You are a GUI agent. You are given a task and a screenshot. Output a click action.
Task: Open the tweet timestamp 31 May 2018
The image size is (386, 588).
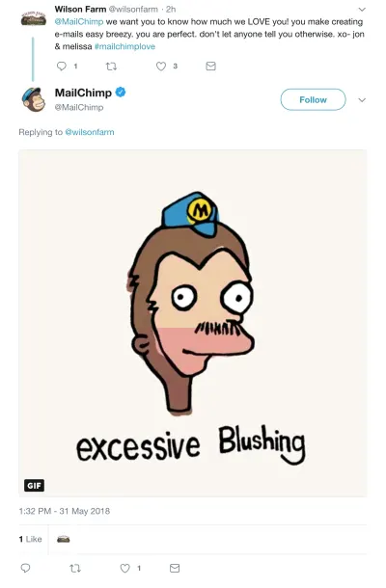point(65,511)
